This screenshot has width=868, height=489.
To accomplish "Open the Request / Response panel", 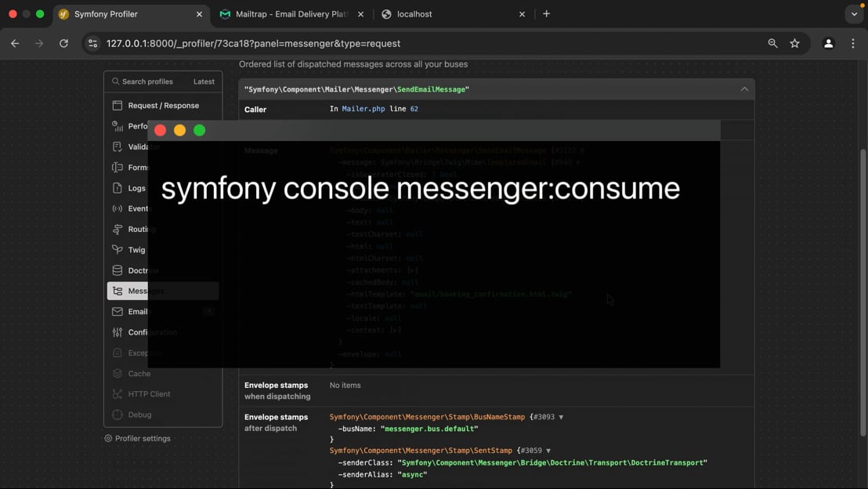I will [x=163, y=105].
